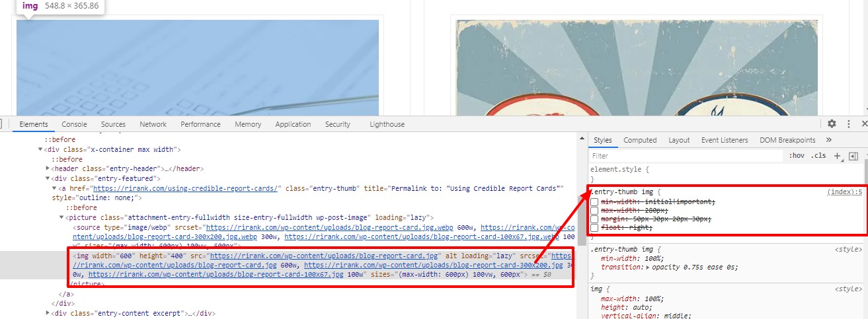Open the Lighthouse tab
The height and width of the screenshot is (319, 868).
(387, 124)
